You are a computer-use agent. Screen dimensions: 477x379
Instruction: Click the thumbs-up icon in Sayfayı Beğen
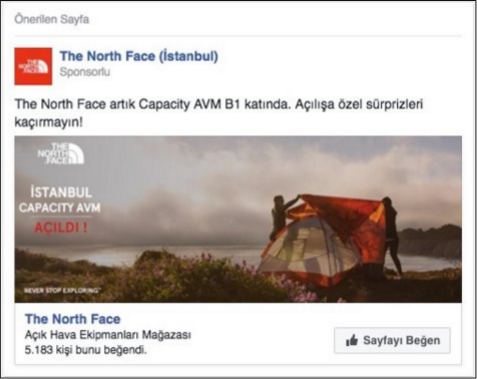pos(352,341)
